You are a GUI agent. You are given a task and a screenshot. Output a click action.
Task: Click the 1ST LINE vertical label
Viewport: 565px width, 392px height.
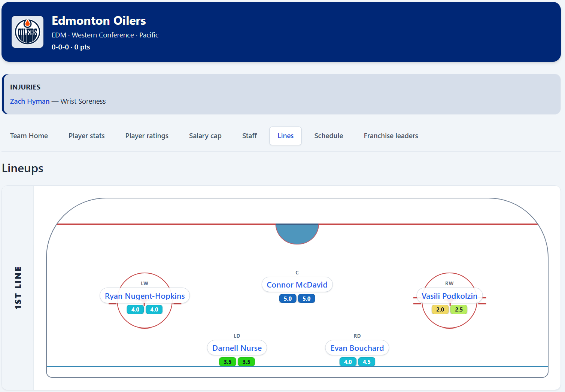click(18, 288)
